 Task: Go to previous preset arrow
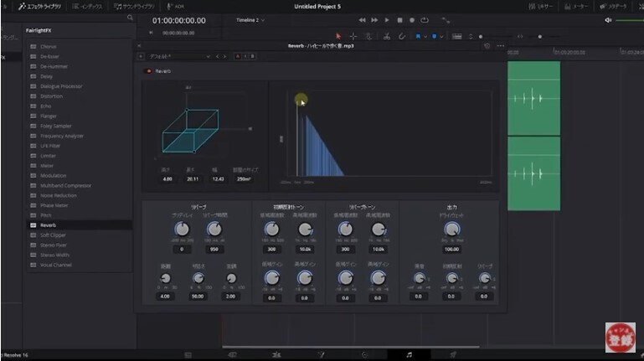pyautogui.click(x=218, y=56)
